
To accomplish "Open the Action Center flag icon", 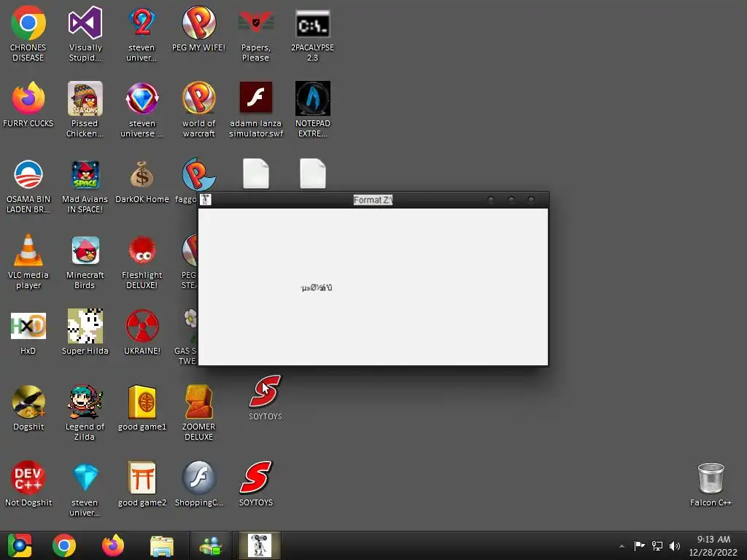I will coord(639,545).
